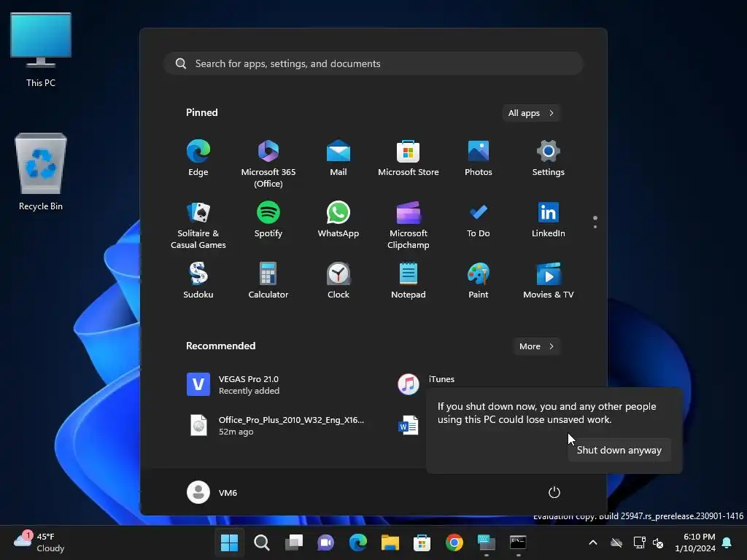Launch Edge from the taskbar
The height and width of the screenshot is (560, 747).
coord(357,542)
